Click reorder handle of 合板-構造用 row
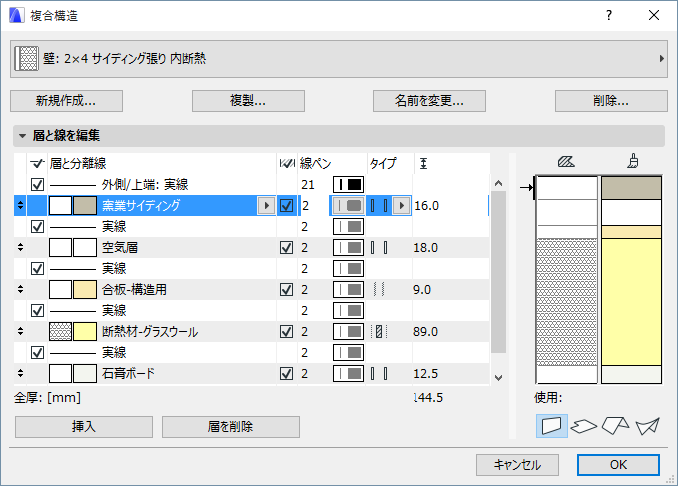678x486 pixels. click(x=20, y=290)
